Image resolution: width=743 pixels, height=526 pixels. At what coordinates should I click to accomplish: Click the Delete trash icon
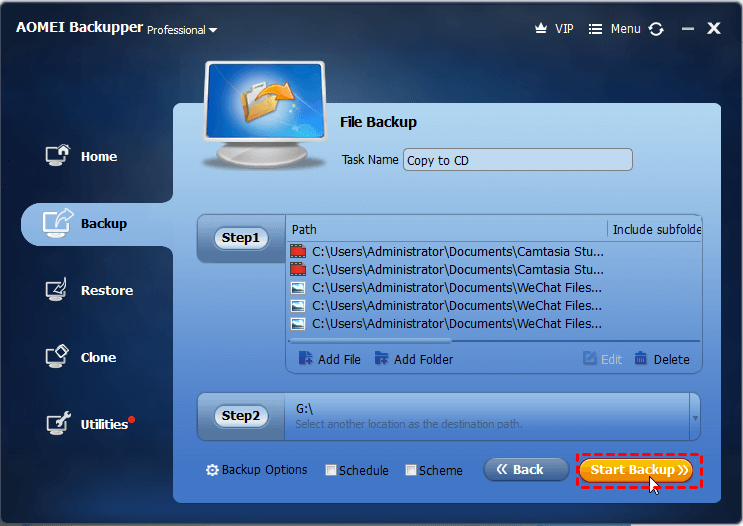coord(641,358)
